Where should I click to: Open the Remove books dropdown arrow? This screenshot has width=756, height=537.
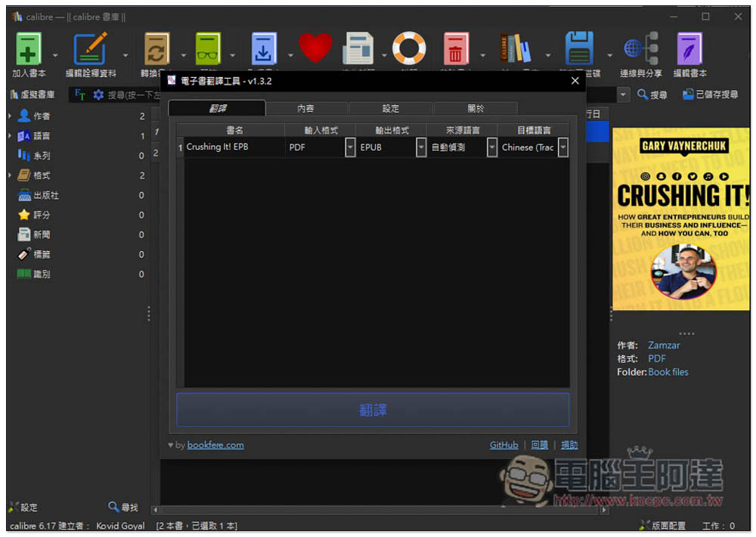[482, 55]
